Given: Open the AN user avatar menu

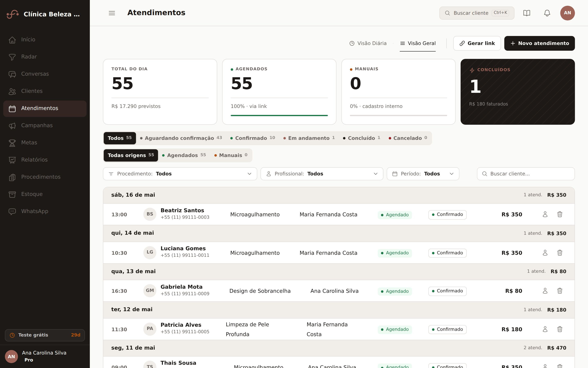Looking at the screenshot, I should coord(567,13).
